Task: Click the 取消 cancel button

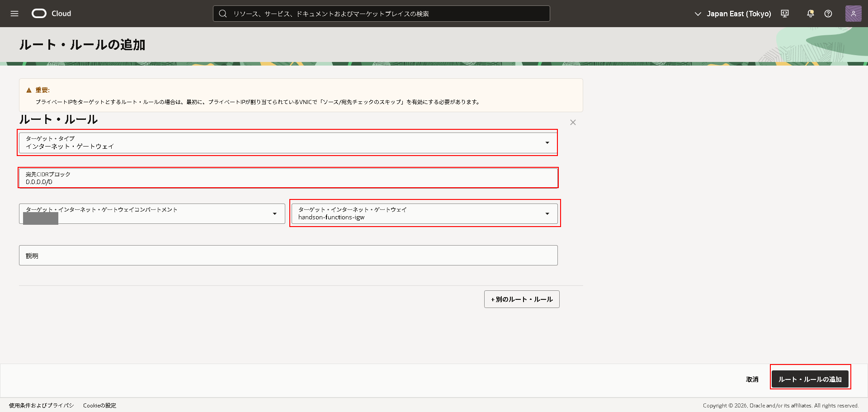Action: [x=752, y=379]
